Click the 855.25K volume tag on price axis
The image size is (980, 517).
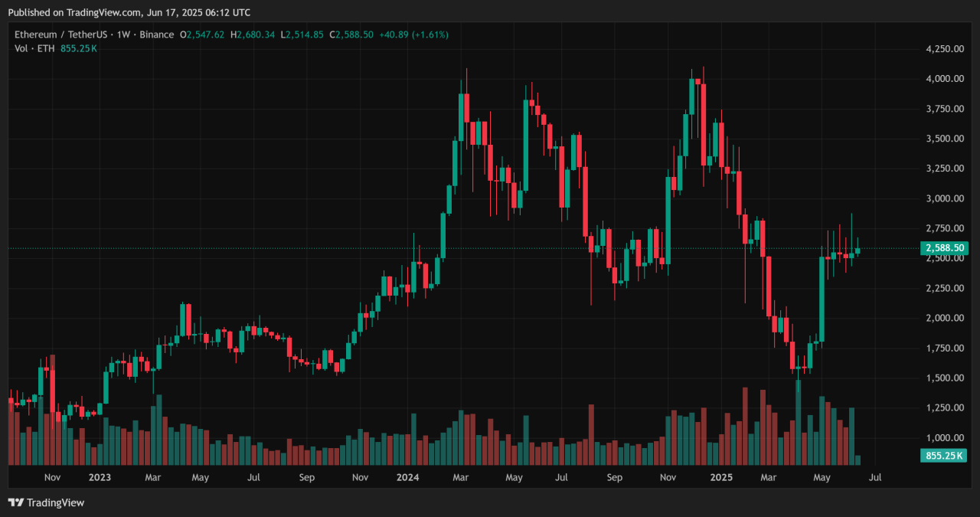click(x=944, y=456)
